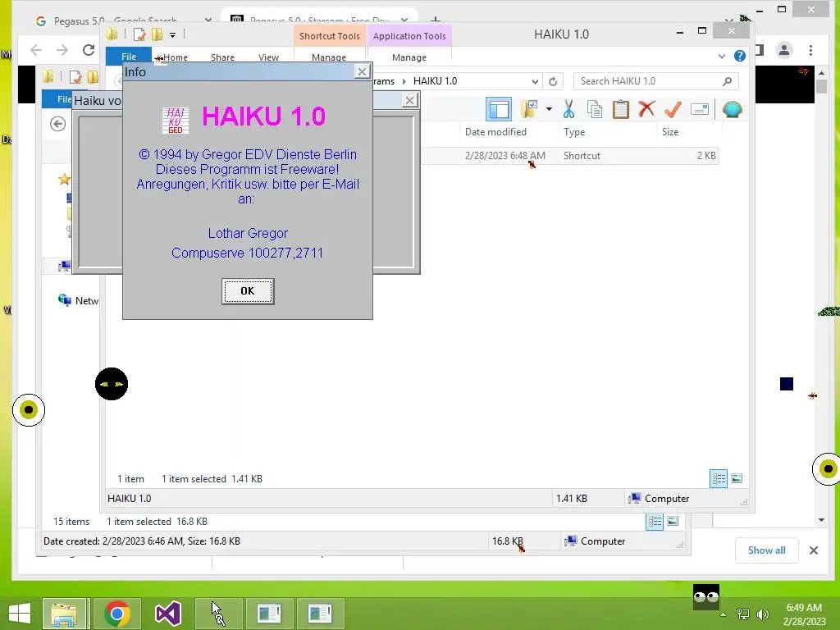Sort by Size column header
Screen dimensions: 840x630
point(670,132)
